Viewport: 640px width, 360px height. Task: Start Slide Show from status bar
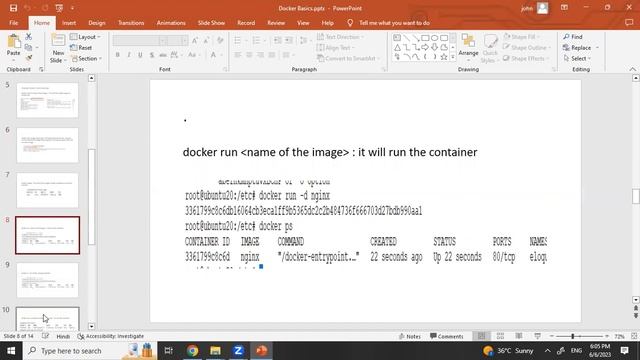pyautogui.click(x=538, y=336)
